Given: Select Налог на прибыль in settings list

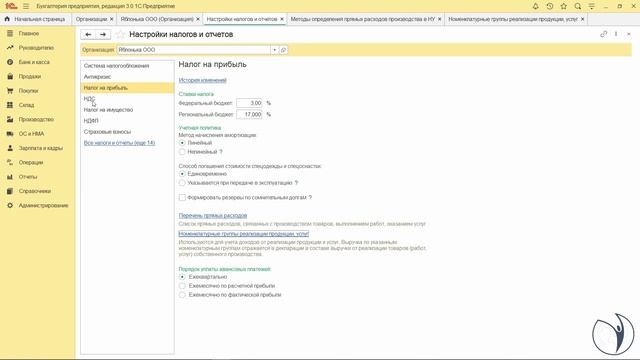Looking at the screenshot, I should [x=127, y=88].
